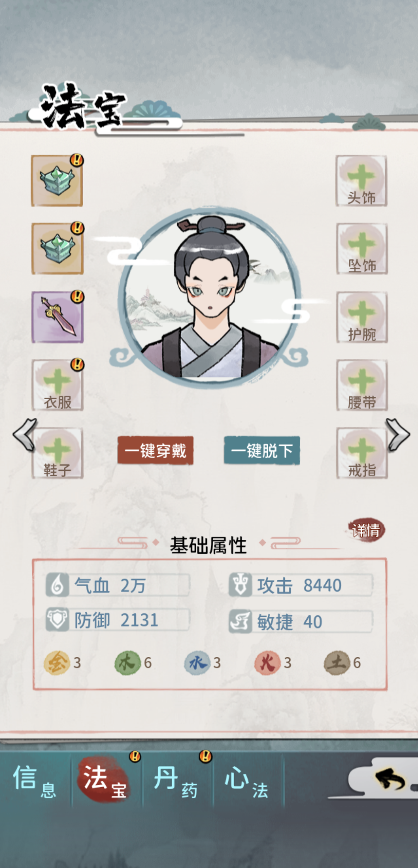The image size is (418, 868).
Task: Click the 一键穿戴 equip-all button
Action: (155, 451)
